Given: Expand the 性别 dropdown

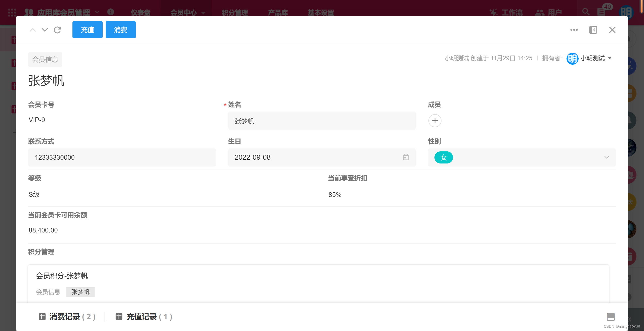Looking at the screenshot, I should pos(607,157).
